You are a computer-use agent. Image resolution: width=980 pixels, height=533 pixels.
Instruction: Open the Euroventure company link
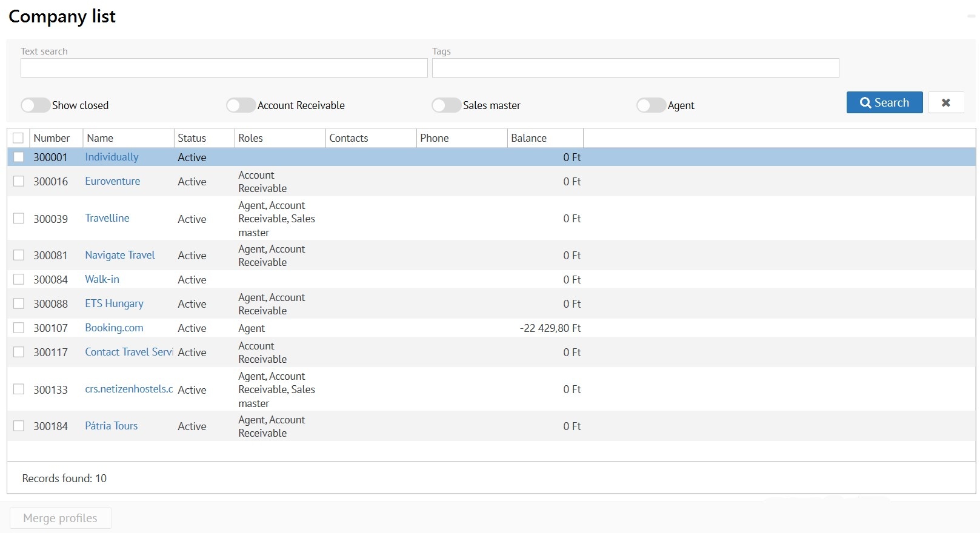(x=112, y=181)
